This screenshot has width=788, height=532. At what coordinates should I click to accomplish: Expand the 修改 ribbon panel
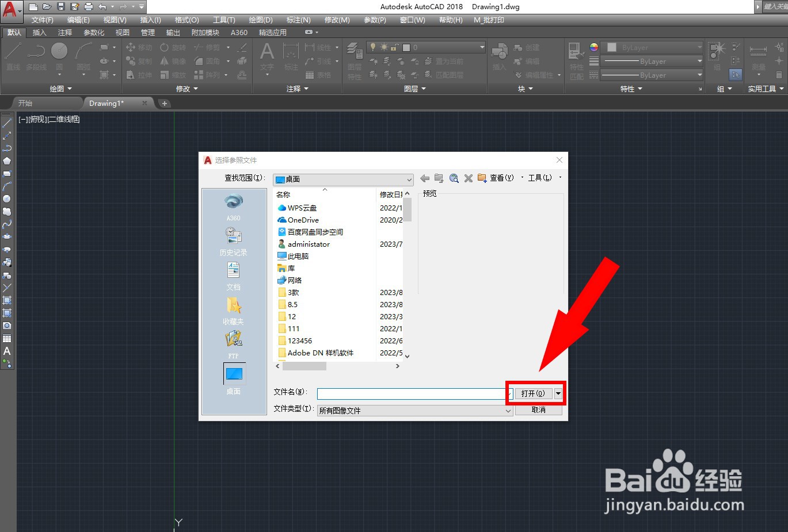tap(187, 89)
